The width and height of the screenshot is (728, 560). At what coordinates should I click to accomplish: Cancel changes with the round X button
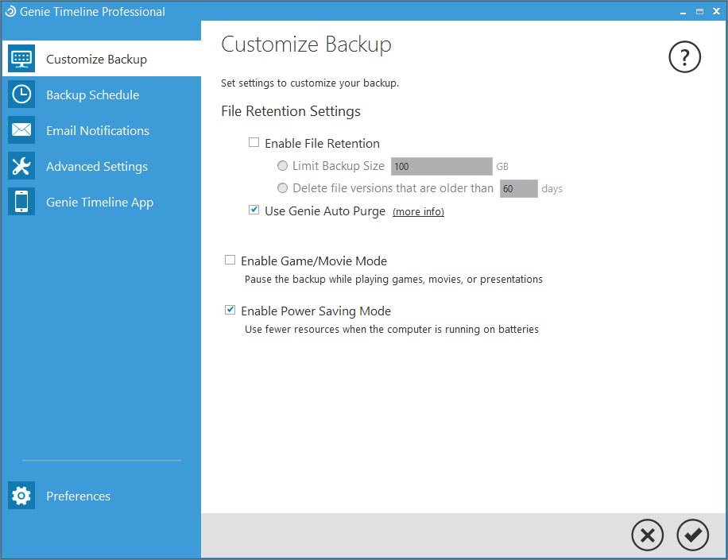pyautogui.click(x=647, y=535)
